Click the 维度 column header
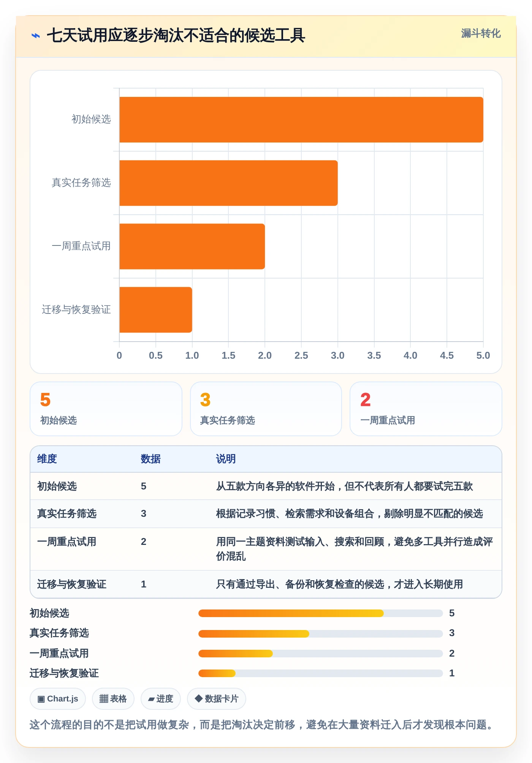 (x=47, y=459)
